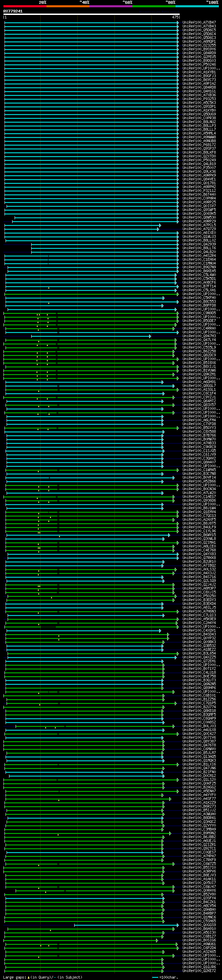The width and height of the screenshot is (222, 980).
Task: Open UniRef100_B8LLP3 label
Action: pyautogui.click(x=199, y=125)
